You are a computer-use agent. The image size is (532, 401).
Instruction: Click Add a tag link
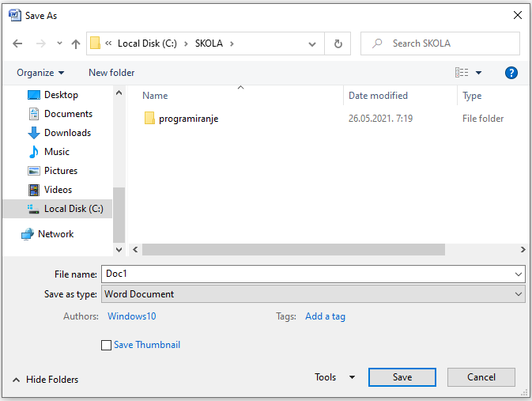(325, 316)
